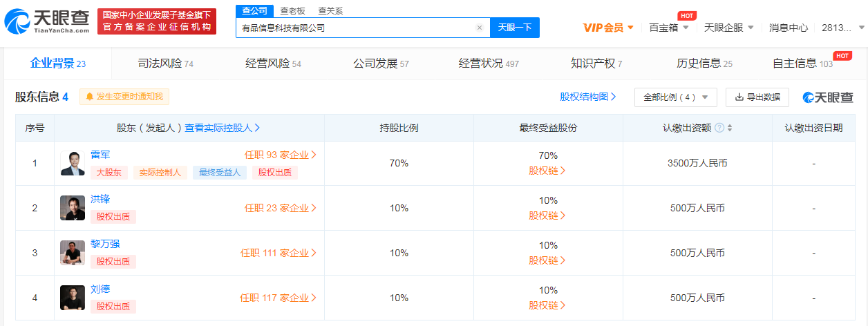Expand 任职 111 家企业 for 黎万强
Image resolution: width=868 pixels, height=326 pixels.
pyautogui.click(x=279, y=253)
